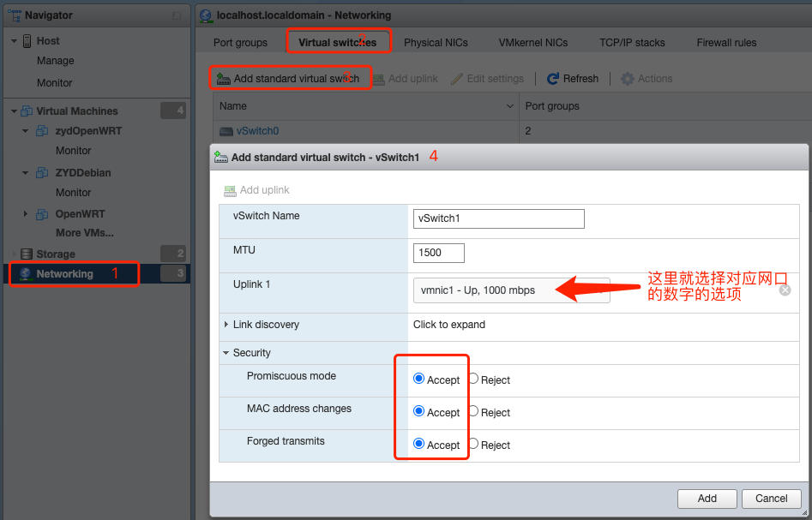Click the Refresh arrow icon
This screenshot has width=812, height=520.
pos(553,79)
